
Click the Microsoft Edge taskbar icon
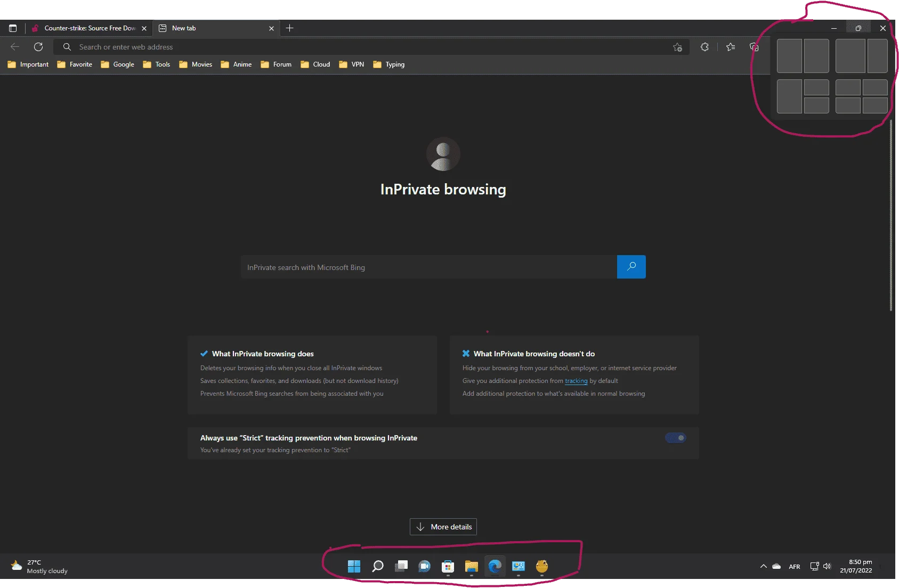(x=495, y=566)
